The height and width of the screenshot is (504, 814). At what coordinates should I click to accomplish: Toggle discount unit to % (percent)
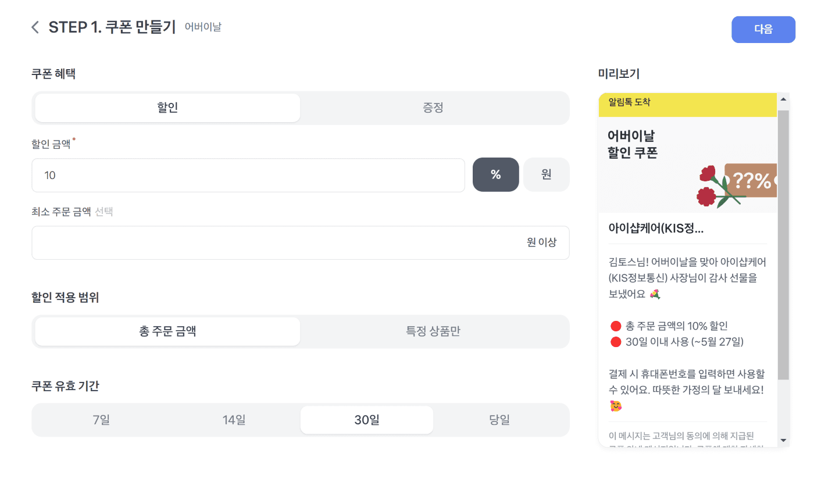pos(495,174)
